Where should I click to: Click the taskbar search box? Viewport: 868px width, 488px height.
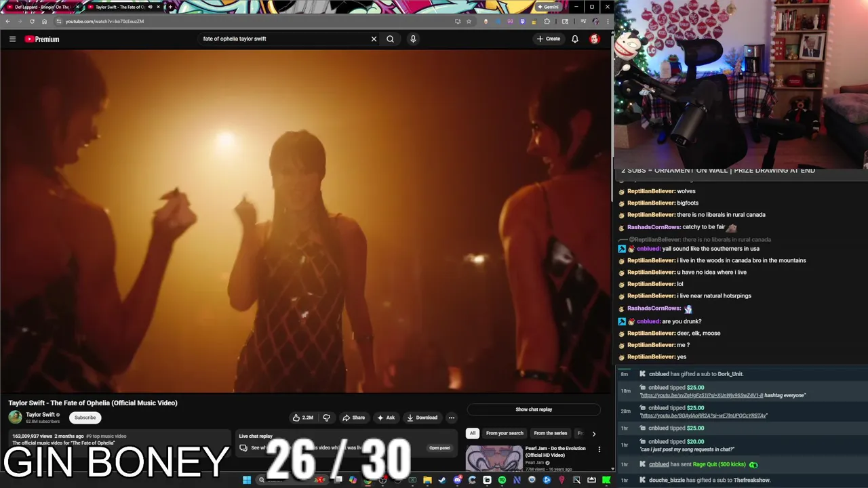(x=292, y=480)
